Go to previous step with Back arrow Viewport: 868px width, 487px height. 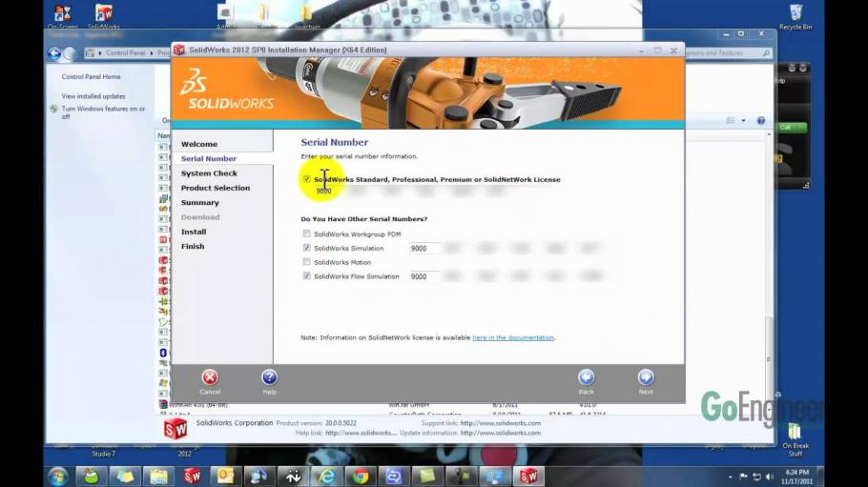point(587,377)
